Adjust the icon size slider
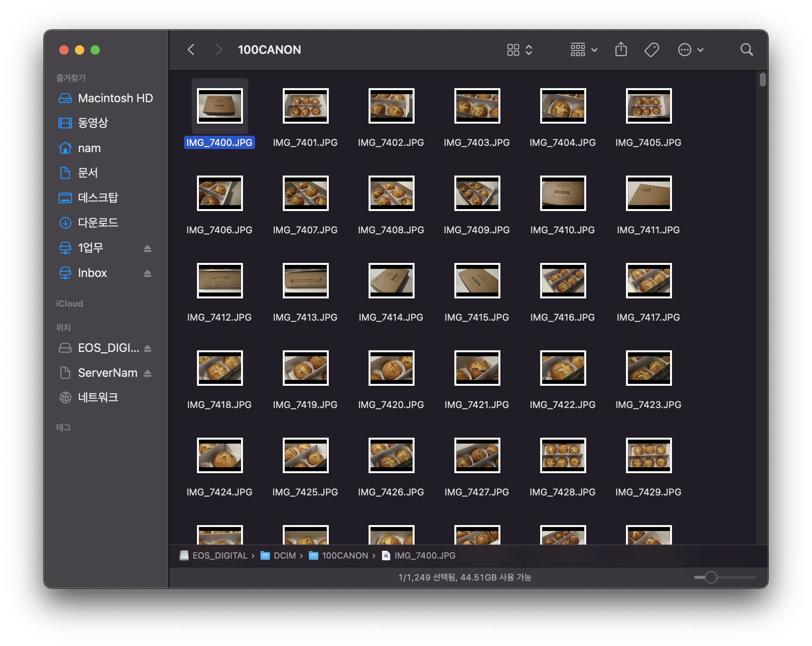This screenshot has width=812, height=646. pyautogui.click(x=711, y=577)
